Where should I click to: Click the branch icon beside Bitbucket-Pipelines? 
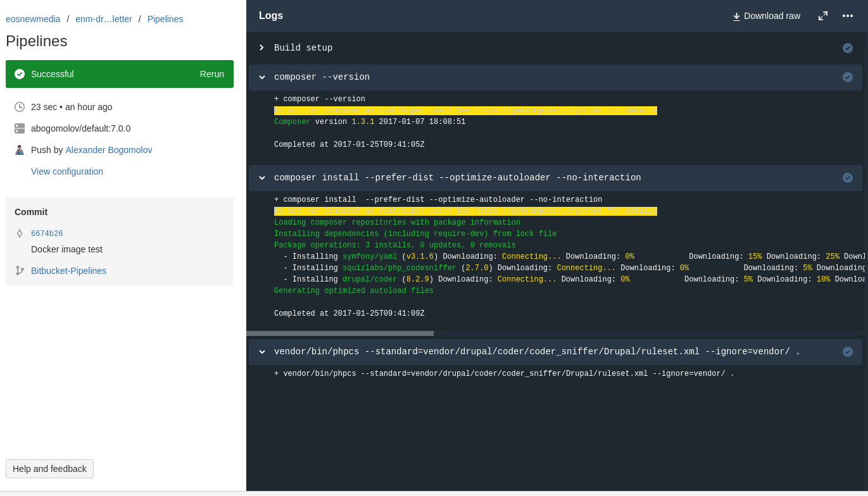(x=20, y=271)
